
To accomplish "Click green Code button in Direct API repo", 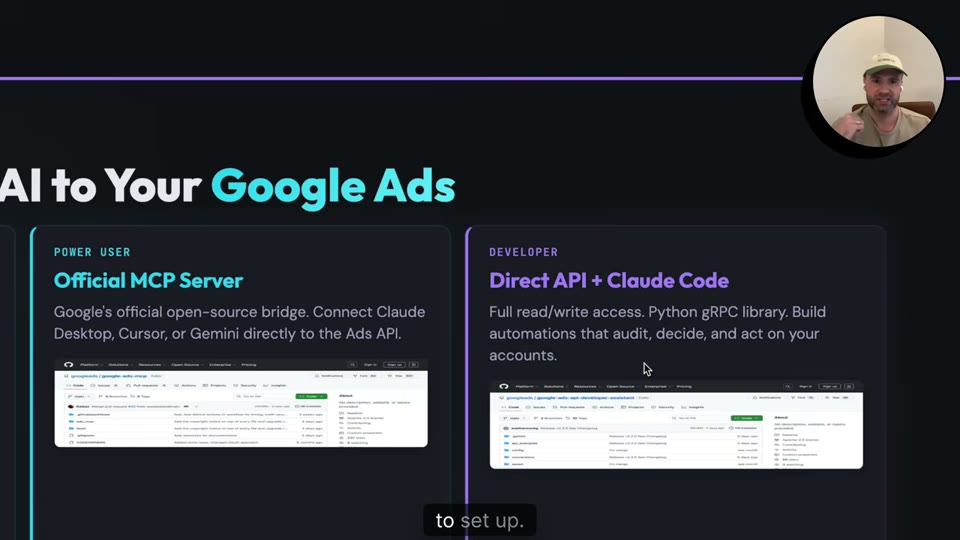I will pos(747,418).
